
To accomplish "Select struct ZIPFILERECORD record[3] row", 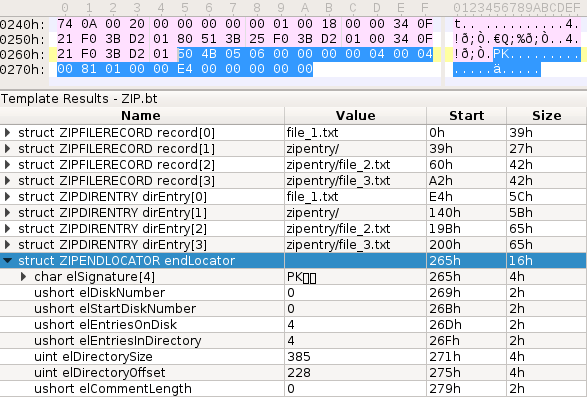I will click(293, 181).
